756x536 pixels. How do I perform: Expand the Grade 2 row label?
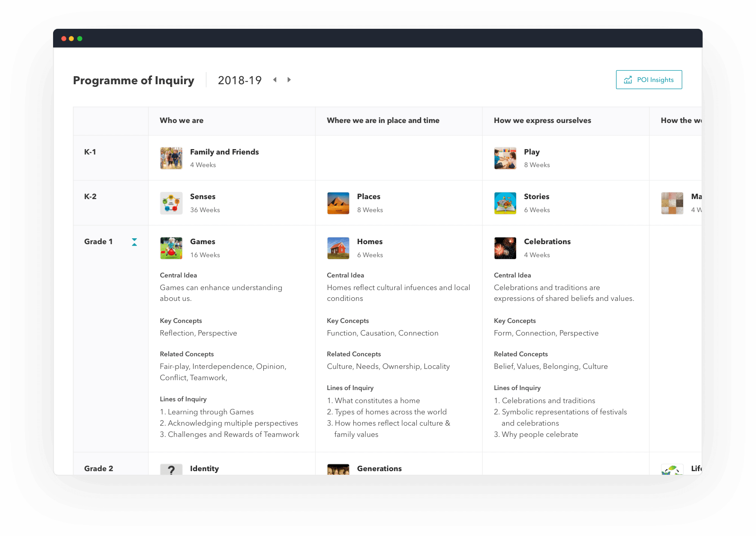(x=99, y=468)
